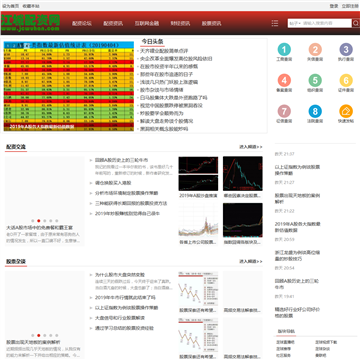Image resolution: width=360 pixels, height=360 pixels.
Task: Expand the 帖子 search type dropdown
Action: (x=295, y=23)
